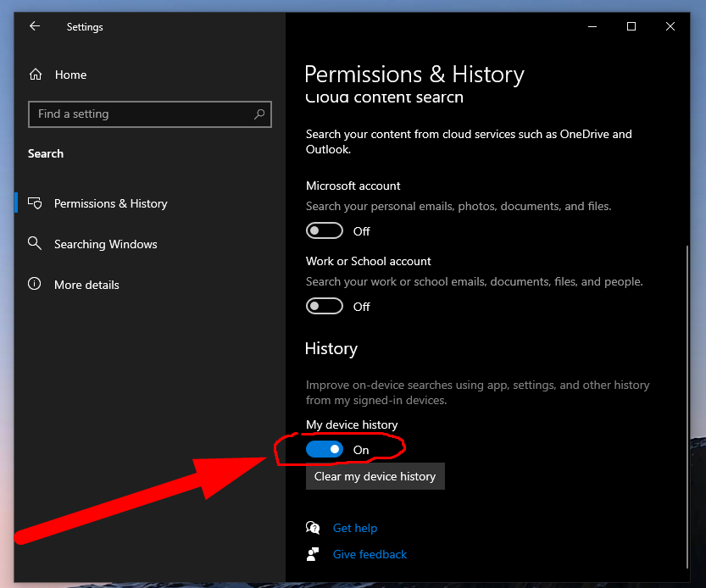
Task: Maximize the Settings window
Action: click(631, 26)
